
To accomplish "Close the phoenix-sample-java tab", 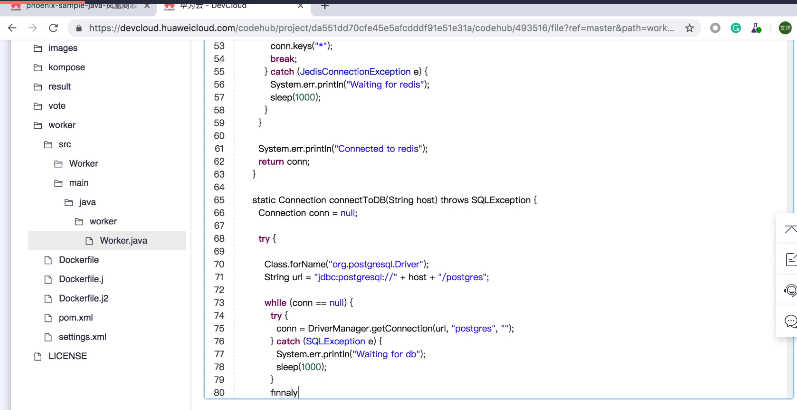I will pos(147,6).
